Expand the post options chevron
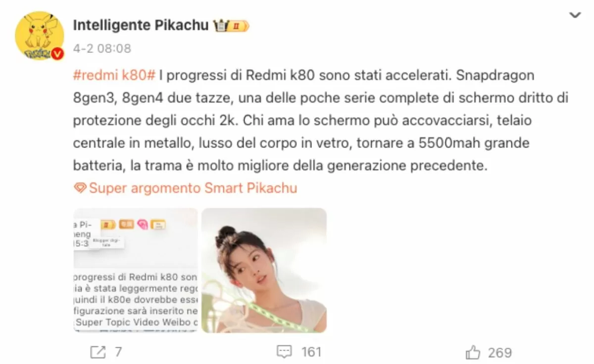594x364 pixels. (x=575, y=15)
